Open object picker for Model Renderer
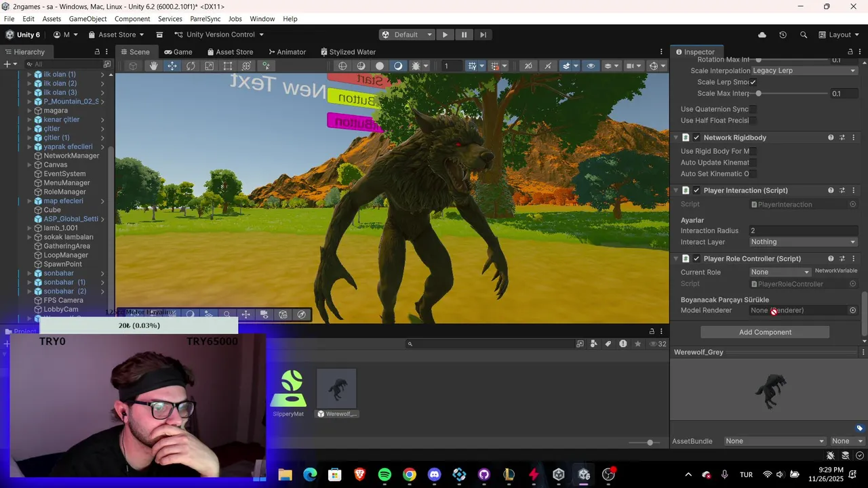The image size is (868, 488). tap(853, 310)
